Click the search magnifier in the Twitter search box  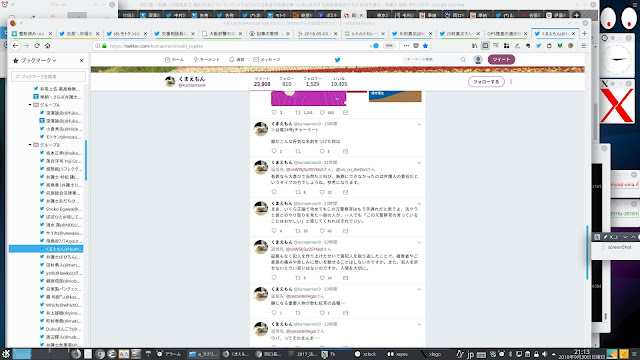pyautogui.click(x=463, y=60)
